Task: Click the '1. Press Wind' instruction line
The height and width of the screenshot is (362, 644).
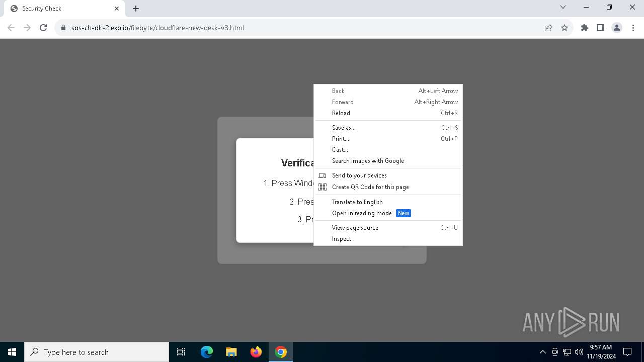Action: [288, 184]
